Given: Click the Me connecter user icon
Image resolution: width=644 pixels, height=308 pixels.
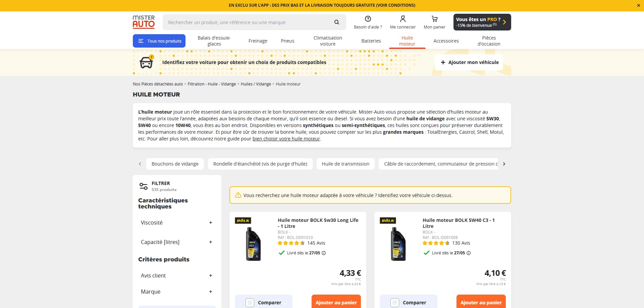Looking at the screenshot, I should (403, 19).
